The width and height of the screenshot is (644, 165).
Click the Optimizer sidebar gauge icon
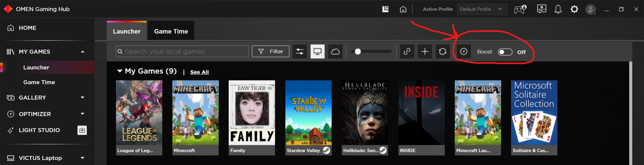coord(11,114)
